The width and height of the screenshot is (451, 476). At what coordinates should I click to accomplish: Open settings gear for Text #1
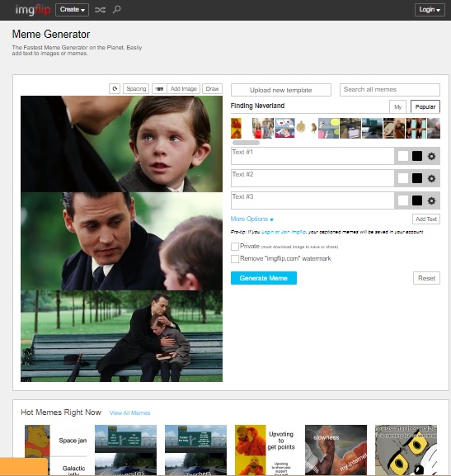pos(431,157)
